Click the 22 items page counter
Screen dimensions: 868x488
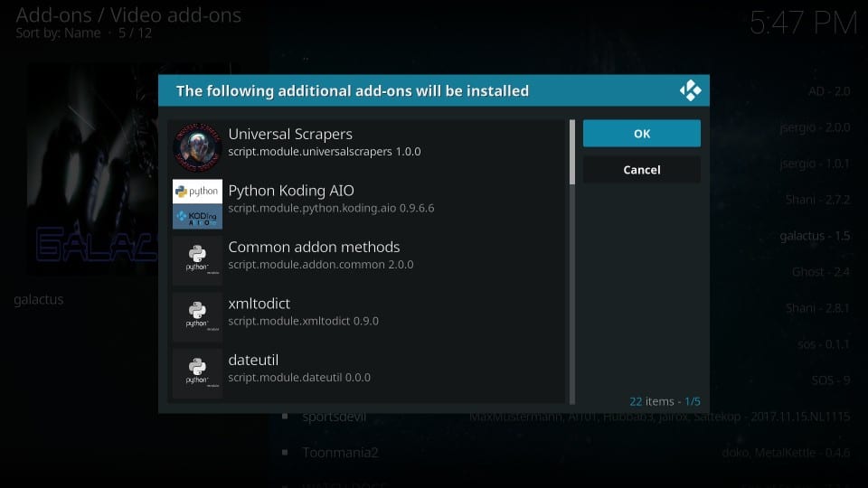pos(665,401)
